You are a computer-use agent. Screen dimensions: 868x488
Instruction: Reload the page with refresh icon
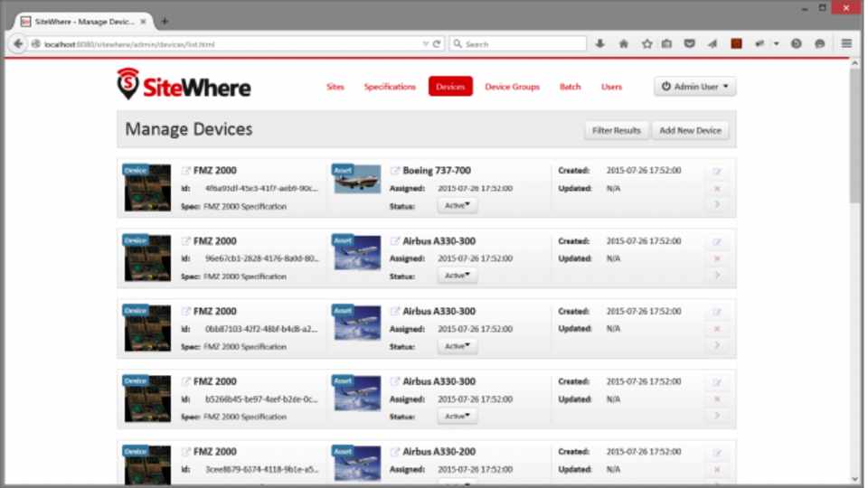437,43
